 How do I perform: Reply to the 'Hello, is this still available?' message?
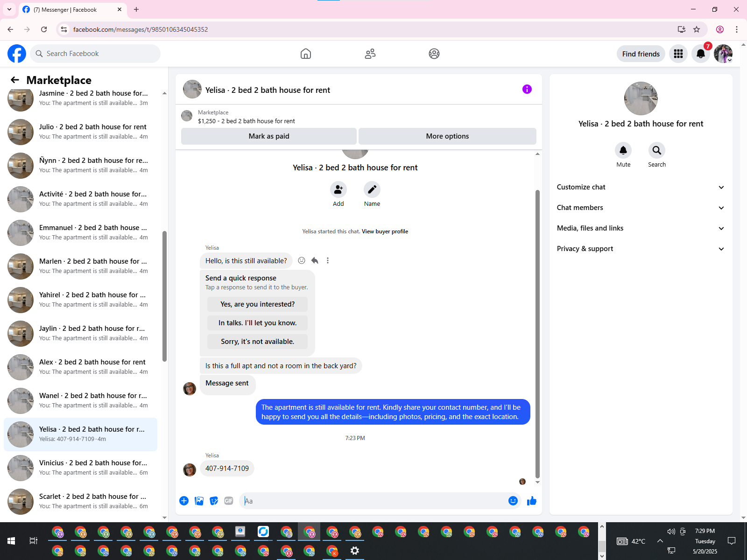[x=315, y=260]
